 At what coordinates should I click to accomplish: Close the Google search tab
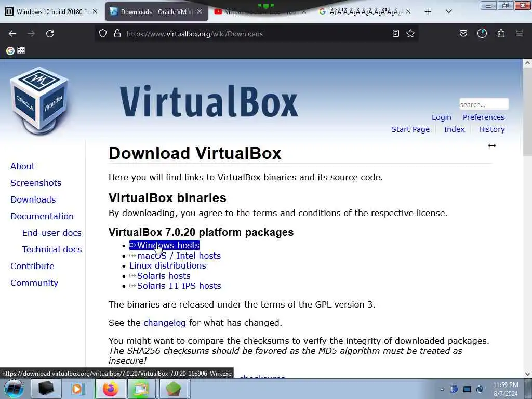(x=408, y=11)
